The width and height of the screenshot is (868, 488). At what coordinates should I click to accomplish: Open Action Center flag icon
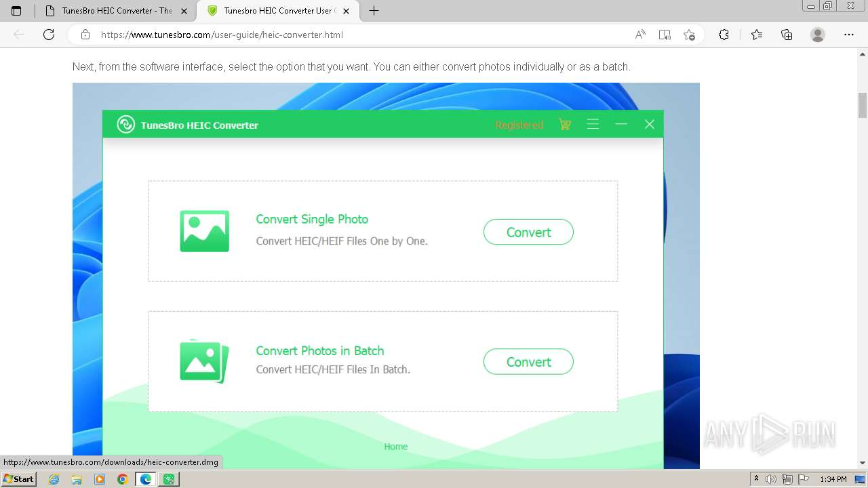(802, 479)
